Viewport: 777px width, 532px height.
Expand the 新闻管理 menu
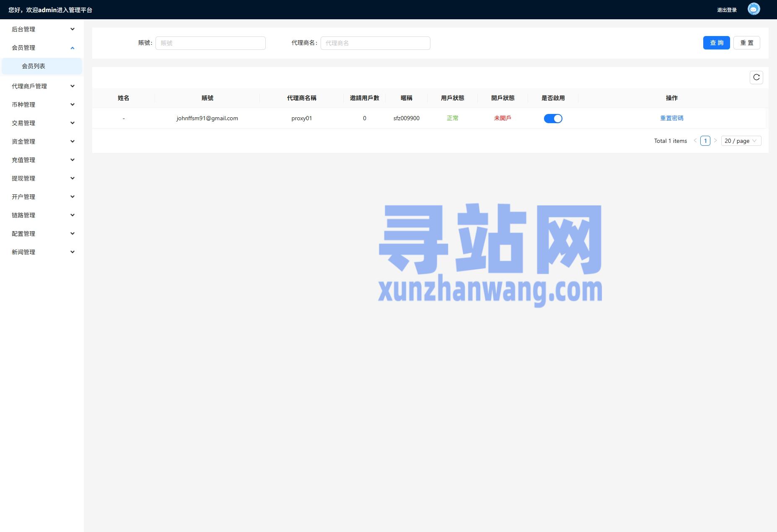pos(42,252)
